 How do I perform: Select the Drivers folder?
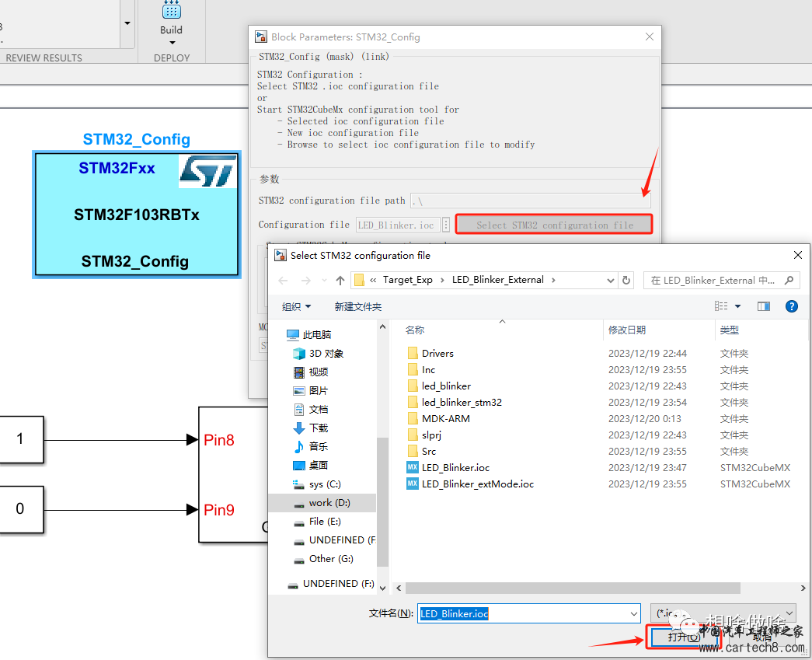tap(437, 353)
